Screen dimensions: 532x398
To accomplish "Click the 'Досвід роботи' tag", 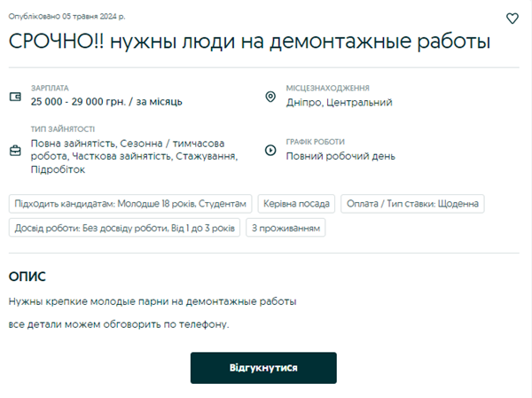I will (125, 229).
